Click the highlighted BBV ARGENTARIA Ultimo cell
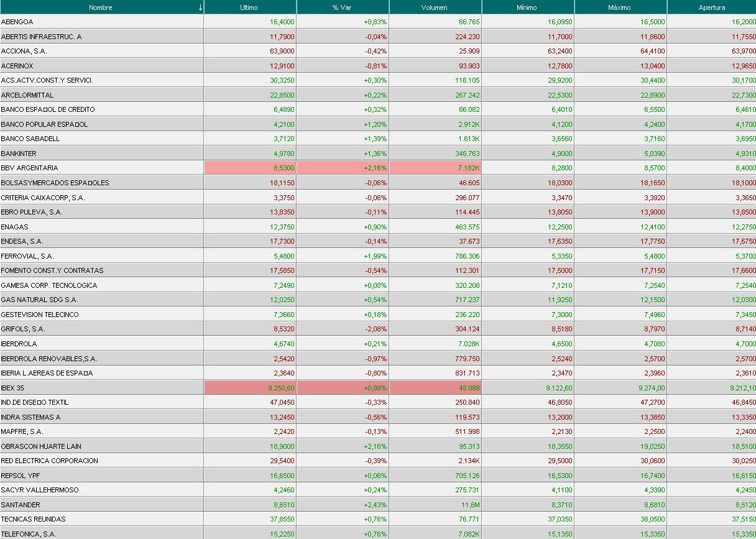 click(250, 168)
